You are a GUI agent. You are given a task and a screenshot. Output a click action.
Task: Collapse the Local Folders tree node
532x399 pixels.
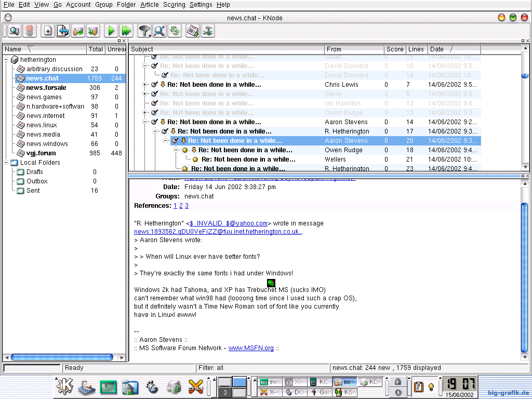pyautogui.click(x=7, y=163)
